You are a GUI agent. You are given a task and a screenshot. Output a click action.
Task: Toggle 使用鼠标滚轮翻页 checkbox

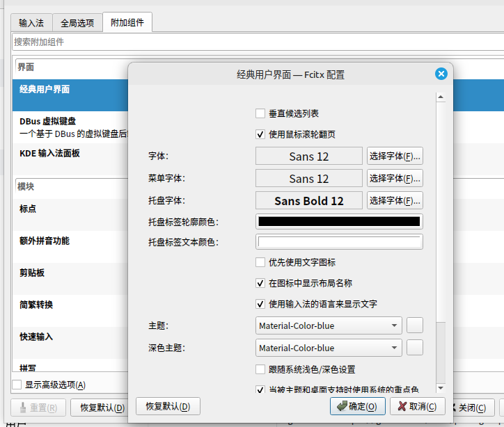[x=260, y=134]
